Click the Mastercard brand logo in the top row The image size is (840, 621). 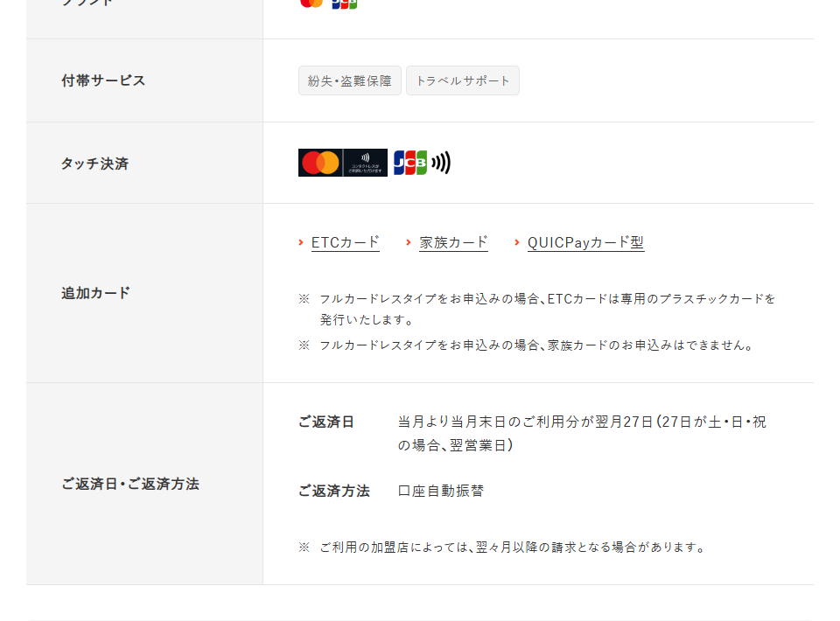coord(311,3)
